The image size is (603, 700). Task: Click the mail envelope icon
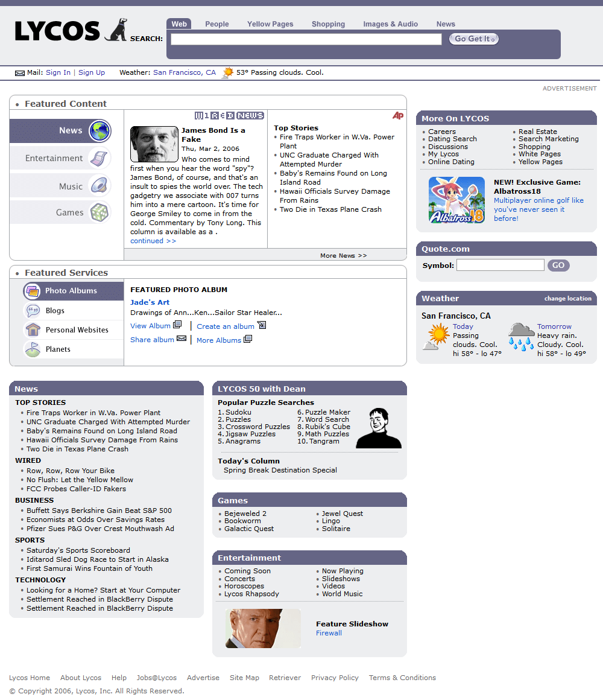[x=20, y=73]
